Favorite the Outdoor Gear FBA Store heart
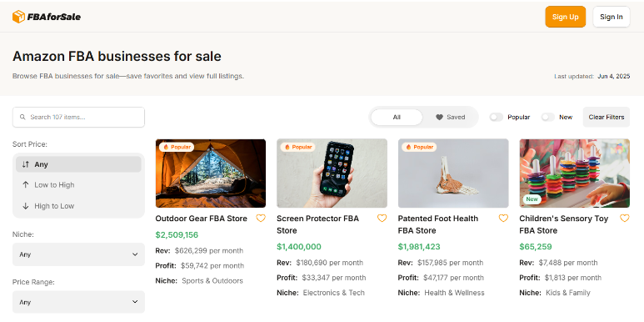644x322 pixels. tap(261, 219)
